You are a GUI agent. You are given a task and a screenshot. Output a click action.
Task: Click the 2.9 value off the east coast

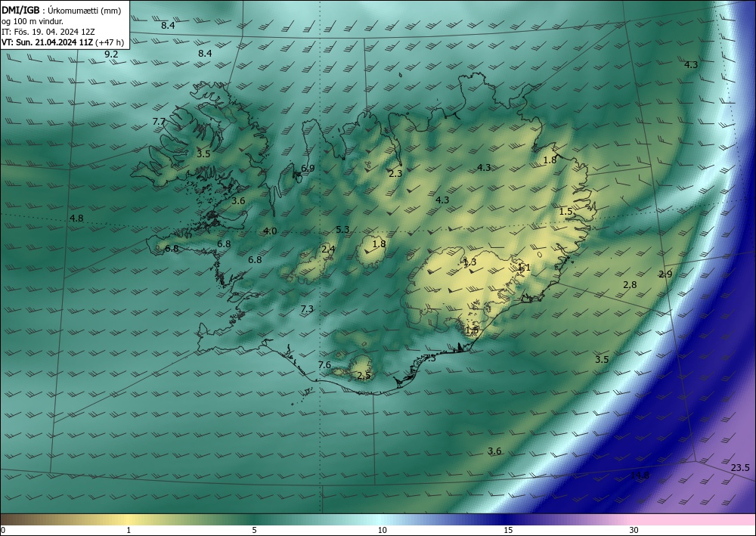(x=665, y=274)
